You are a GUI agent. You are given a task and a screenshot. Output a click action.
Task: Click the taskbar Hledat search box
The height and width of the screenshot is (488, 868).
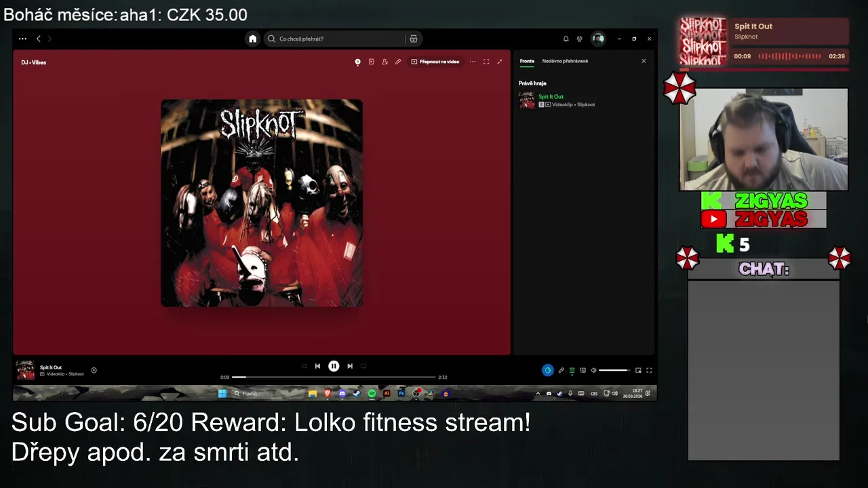pos(267,393)
